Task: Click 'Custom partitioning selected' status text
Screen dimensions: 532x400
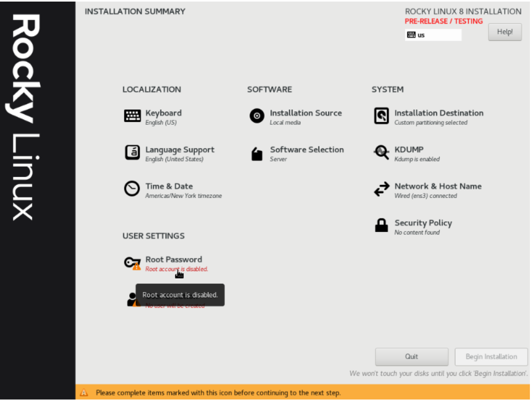Action: pyautogui.click(x=431, y=123)
